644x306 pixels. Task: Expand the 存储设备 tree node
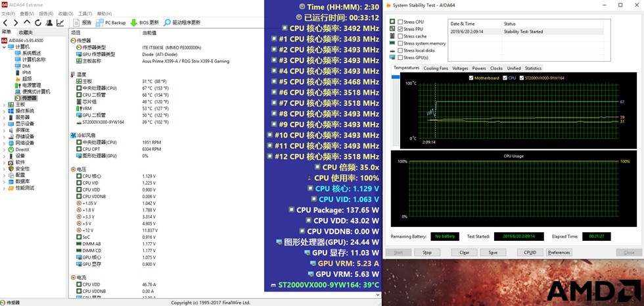click(x=4, y=137)
